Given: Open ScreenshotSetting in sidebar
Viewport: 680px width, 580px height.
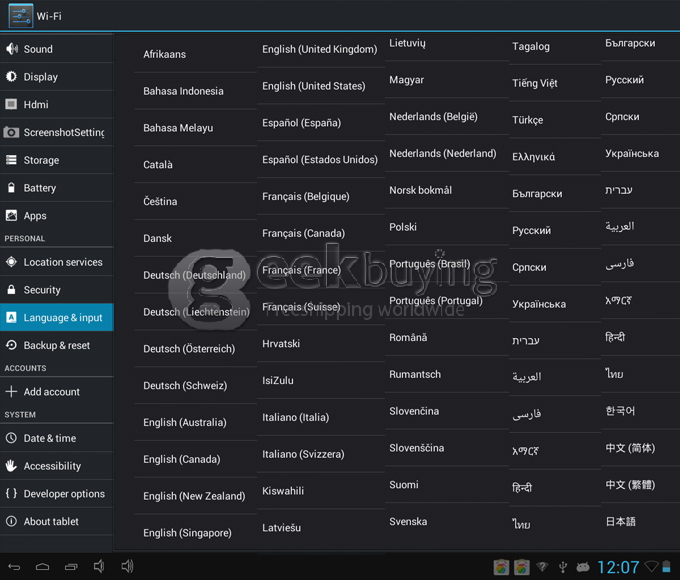Looking at the screenshot, I should click(63, 132).
